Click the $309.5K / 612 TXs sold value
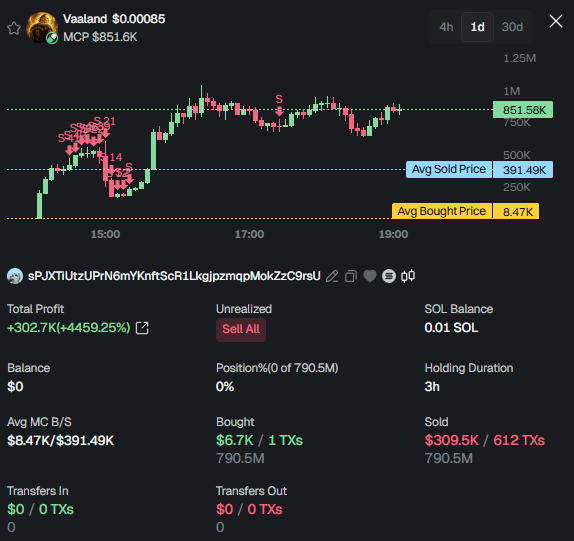This screenshot has width=574, height=541. click(x=485, y=440)
